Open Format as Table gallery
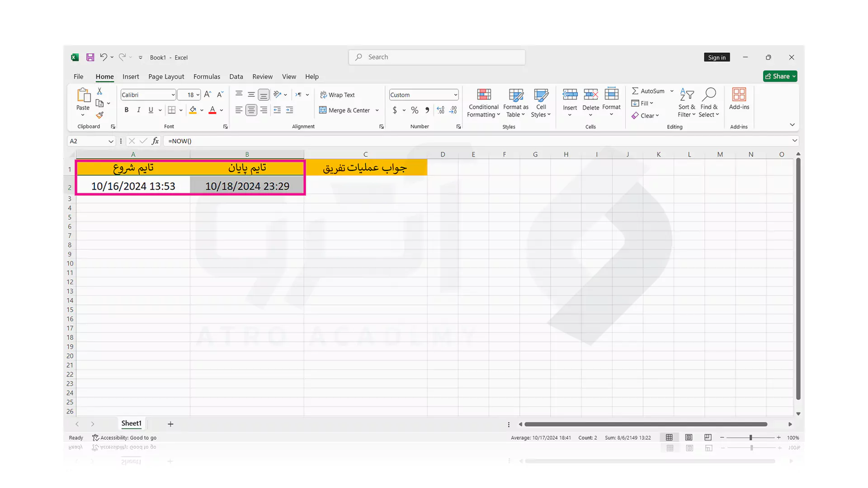 (x=516, y=103)
